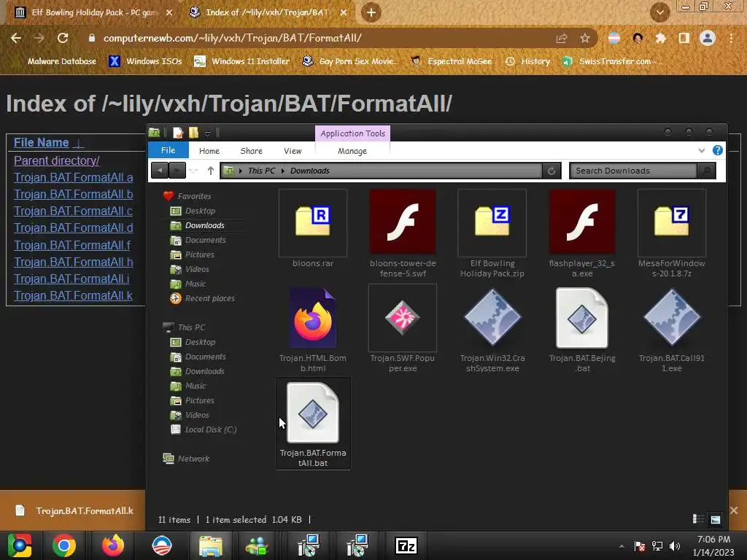Open Explorer help question mark
Screen dimensions: 747x560
tap(718, 150)
